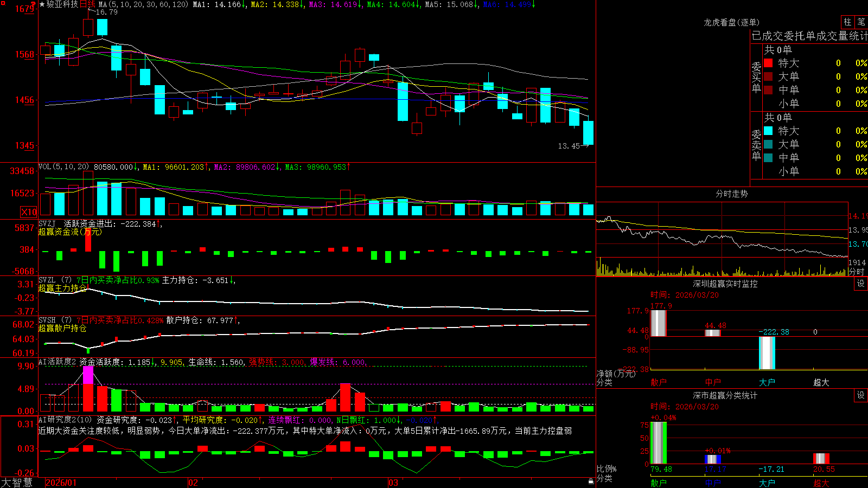Viewport: 868px width, 488px height.
Task: Click the 20.55 bar for 超大
Action: [821, 459]
